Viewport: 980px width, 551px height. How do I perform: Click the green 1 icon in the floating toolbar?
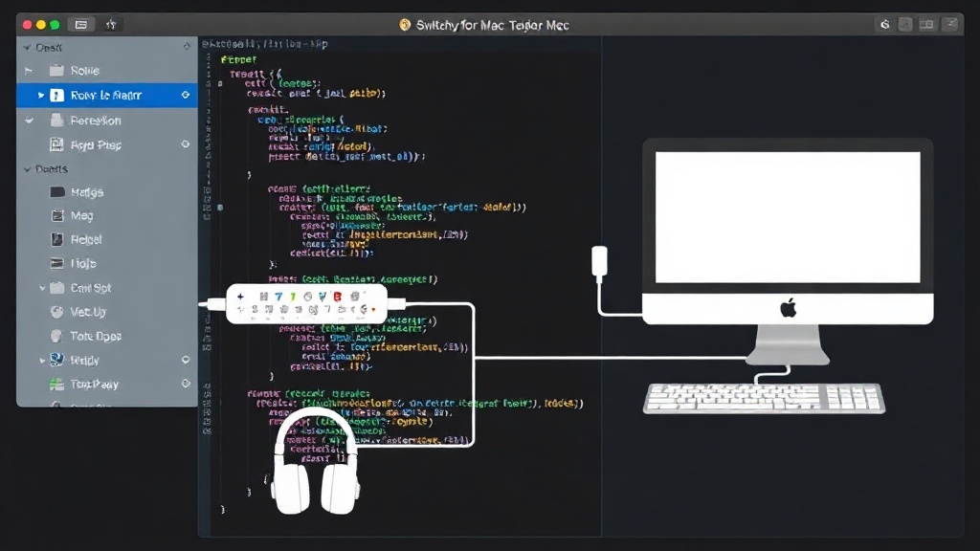(x=292, y=297)
